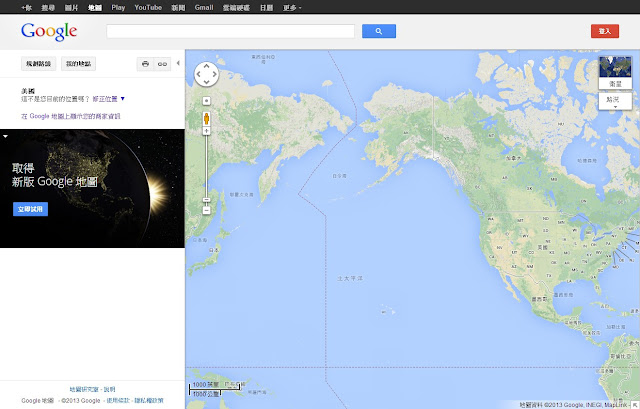Screen dimensions: 640x409
Task: Pan the map down with bottom arrow
Action: point(207,82)
